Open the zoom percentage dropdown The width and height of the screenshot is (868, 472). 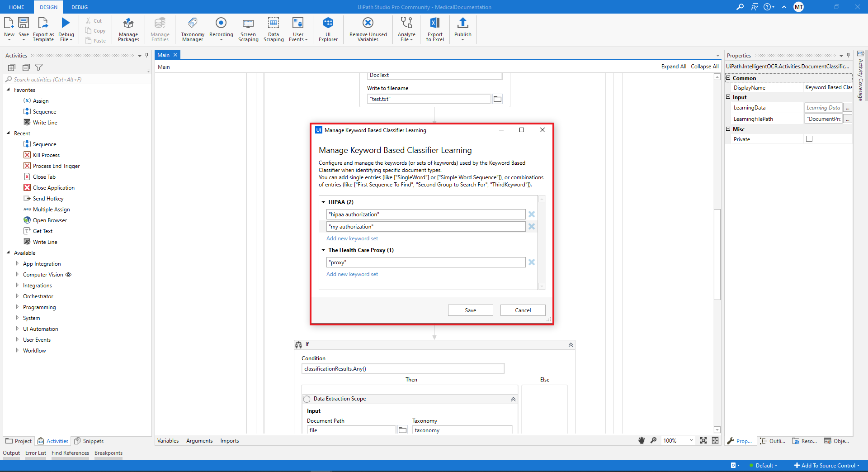691,440
